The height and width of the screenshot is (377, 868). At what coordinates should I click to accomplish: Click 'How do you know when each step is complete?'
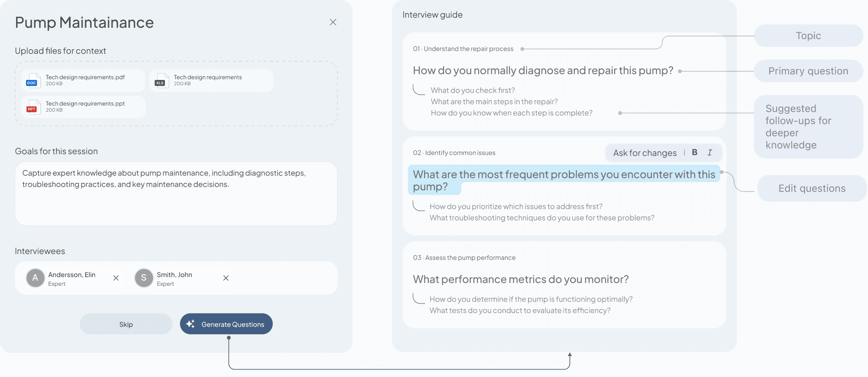point(511,113)
